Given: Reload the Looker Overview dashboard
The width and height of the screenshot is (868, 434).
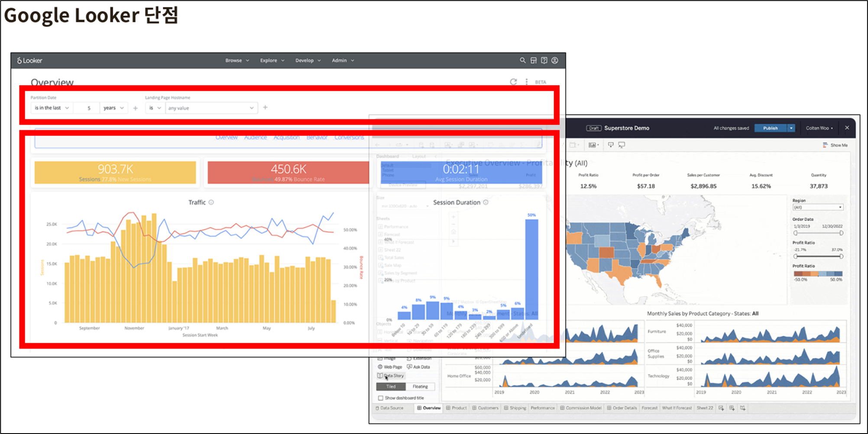Looking at the screenshot, I should [x=513, y=82].
